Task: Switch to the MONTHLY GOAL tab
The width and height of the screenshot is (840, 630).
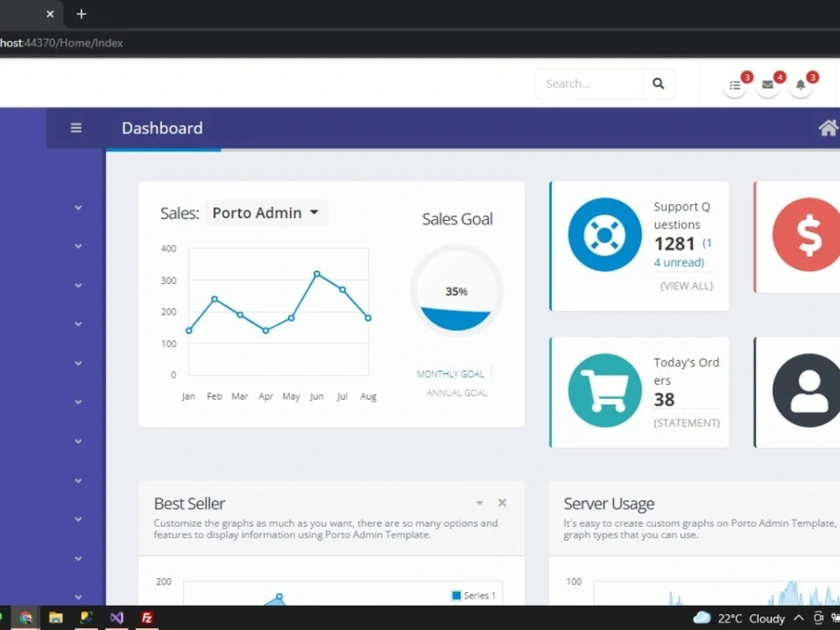Action: (x=450, y=374)
